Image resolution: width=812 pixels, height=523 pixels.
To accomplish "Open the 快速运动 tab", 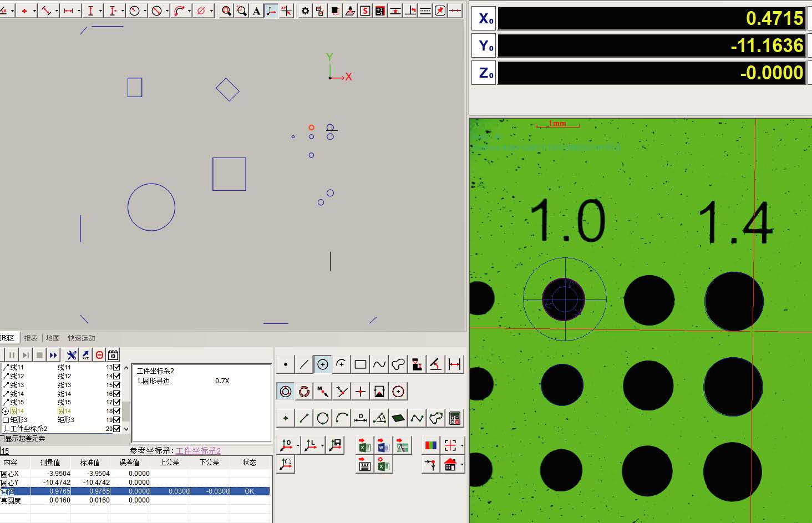I will pyautogui.click(x=82, y=338).
